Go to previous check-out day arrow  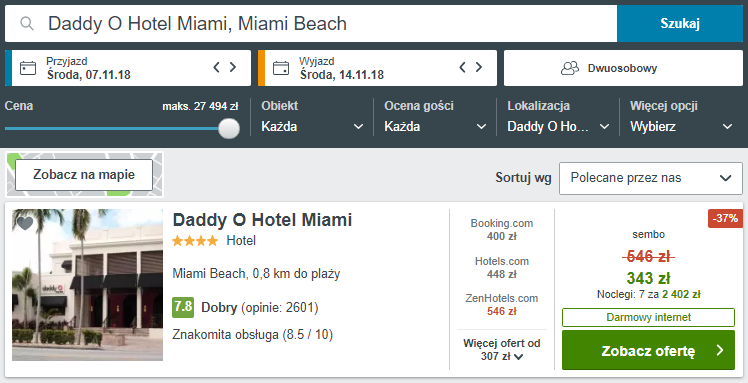pos(462,67)
